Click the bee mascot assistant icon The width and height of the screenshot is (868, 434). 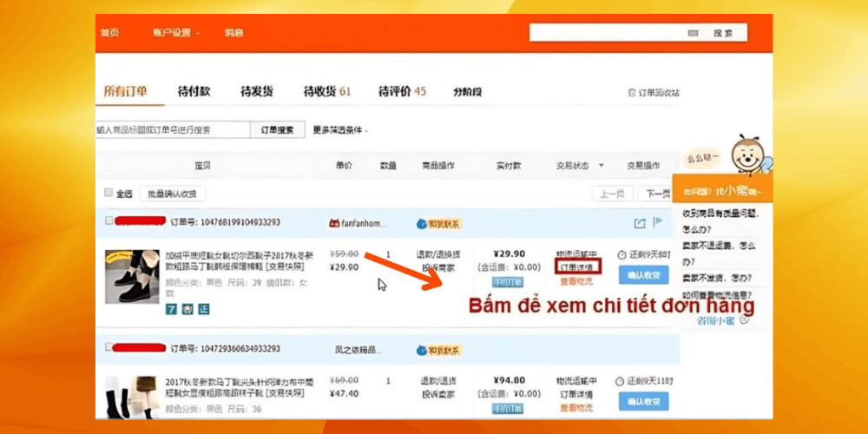[x=746, y=155]
